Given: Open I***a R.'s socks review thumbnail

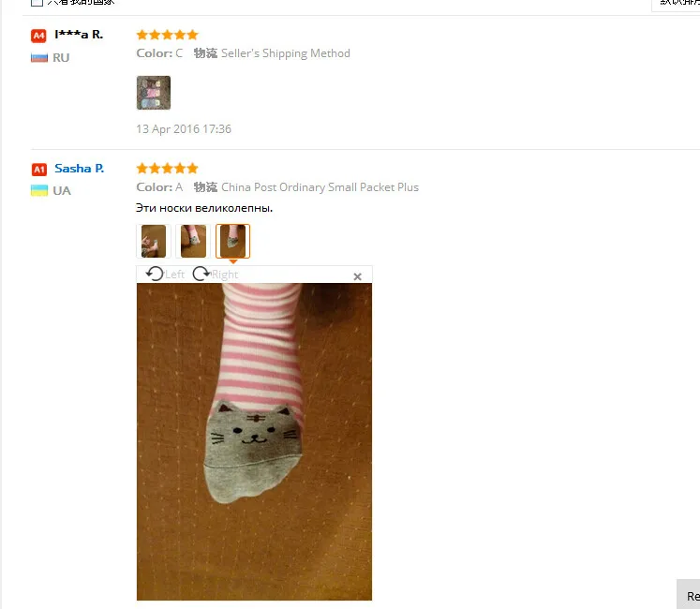Looking at the screenshot, I should (154, 93).
